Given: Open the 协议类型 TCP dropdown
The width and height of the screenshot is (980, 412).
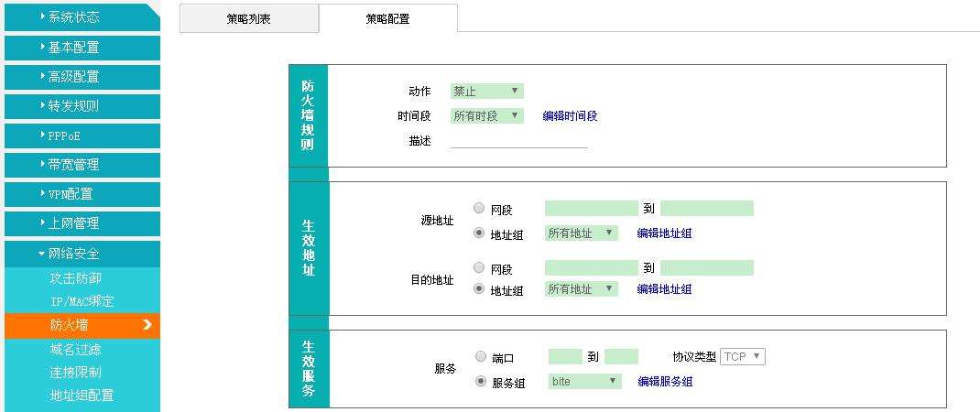Looking at the screenshot, I should (742, 357).
